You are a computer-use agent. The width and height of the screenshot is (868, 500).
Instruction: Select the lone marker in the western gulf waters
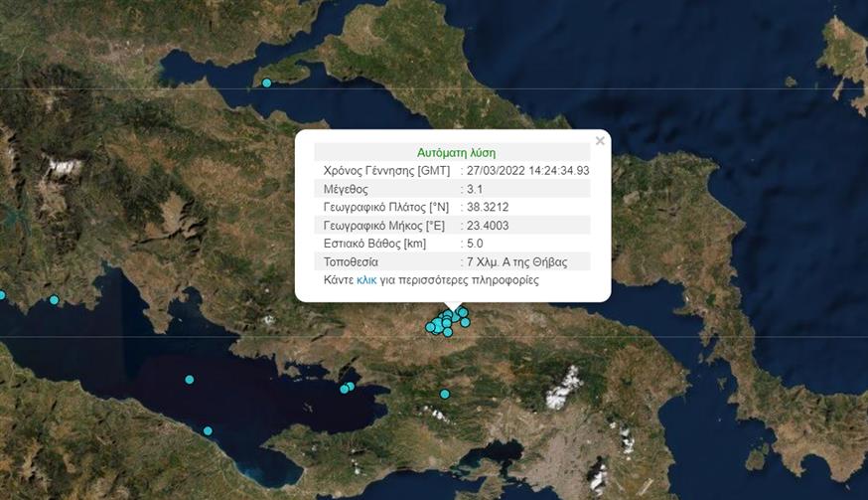189,380
